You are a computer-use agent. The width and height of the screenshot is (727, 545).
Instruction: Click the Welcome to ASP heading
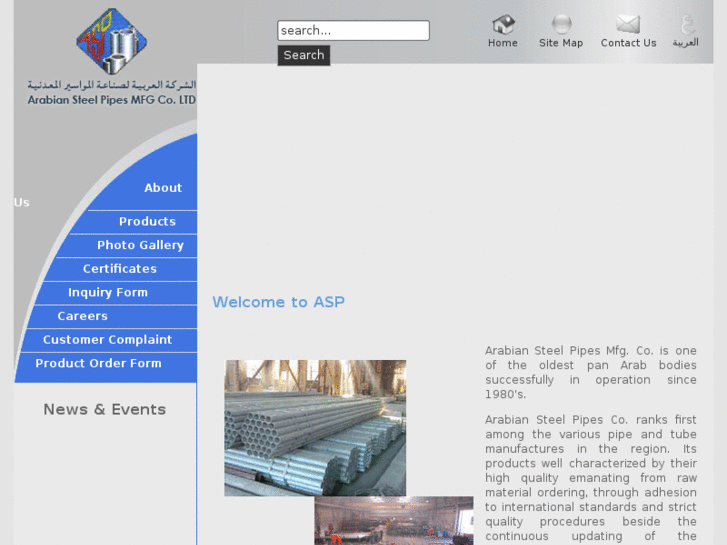[279, 302]
